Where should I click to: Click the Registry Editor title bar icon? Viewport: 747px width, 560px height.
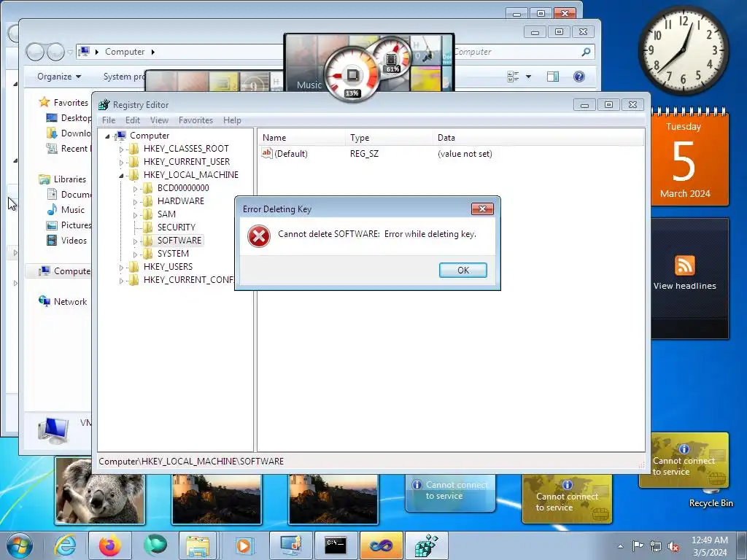click(x=104, y=105)
